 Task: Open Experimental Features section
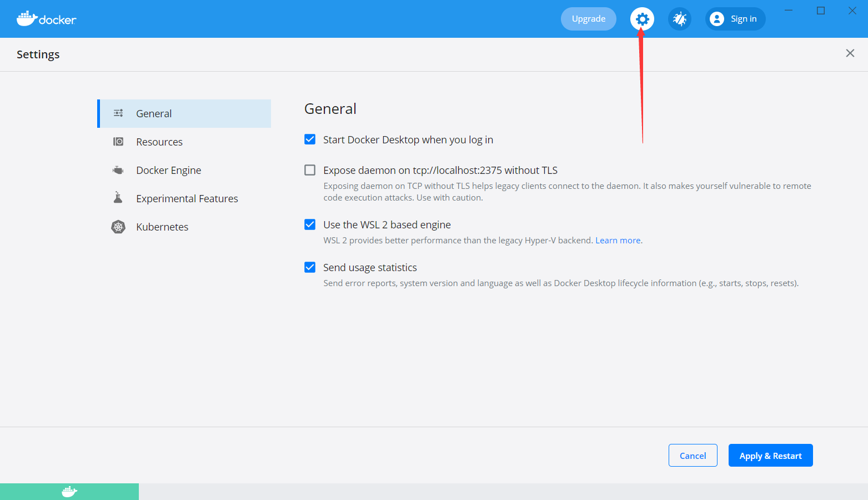(x=184, y=198)
